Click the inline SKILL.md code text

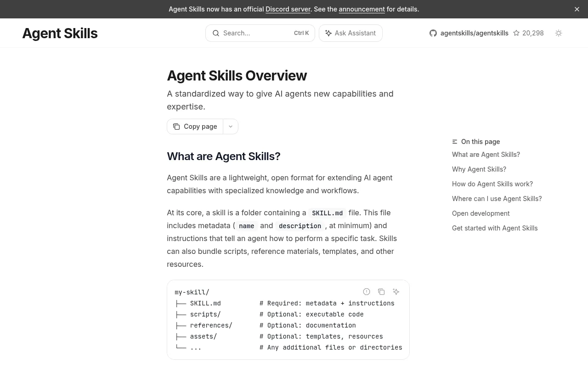coord(327,213)
